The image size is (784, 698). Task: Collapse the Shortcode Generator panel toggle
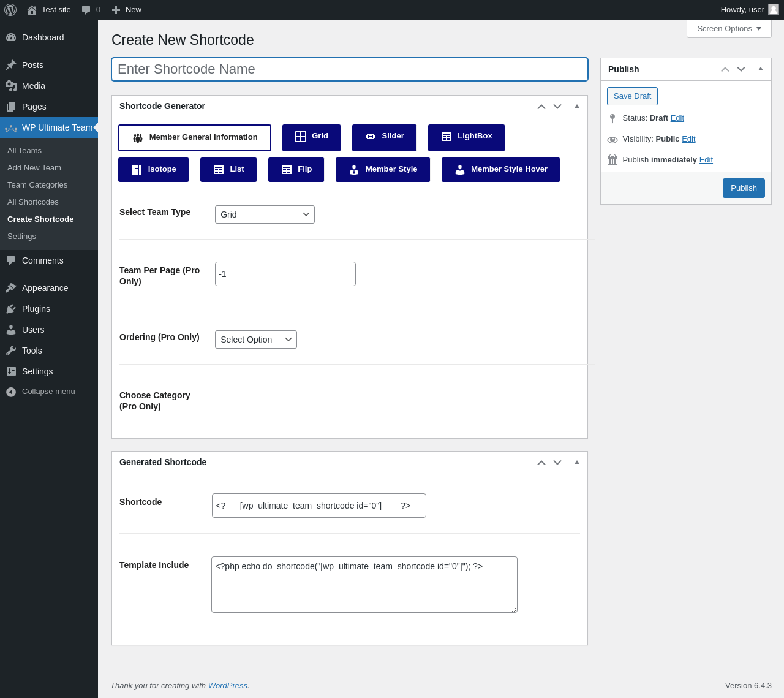tap(577, 107)
